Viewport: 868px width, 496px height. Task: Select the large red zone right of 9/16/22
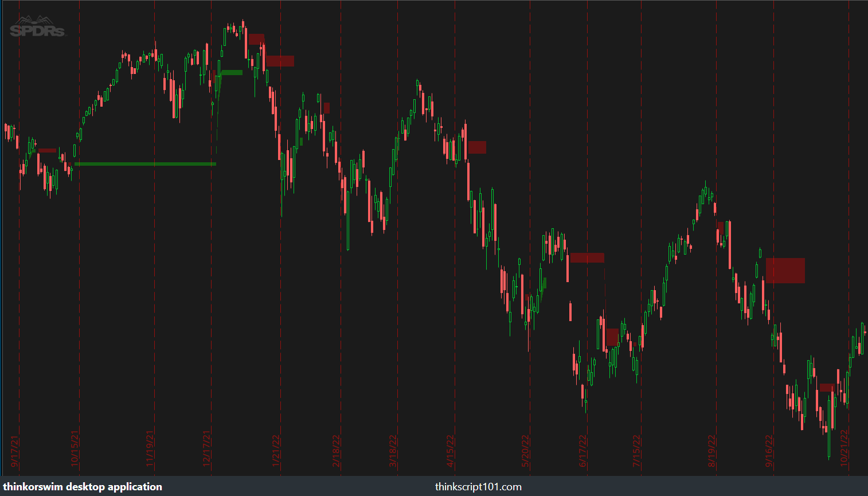784,270
